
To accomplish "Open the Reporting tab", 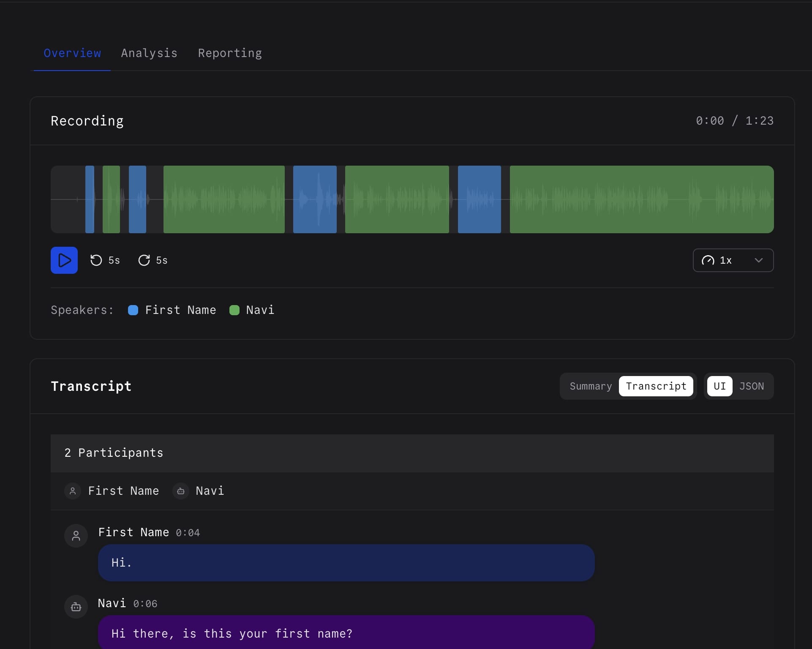I will coord(230,53).
